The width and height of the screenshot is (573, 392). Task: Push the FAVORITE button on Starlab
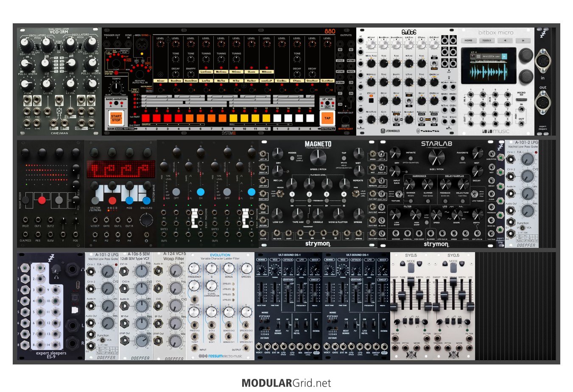pos(462,158)
